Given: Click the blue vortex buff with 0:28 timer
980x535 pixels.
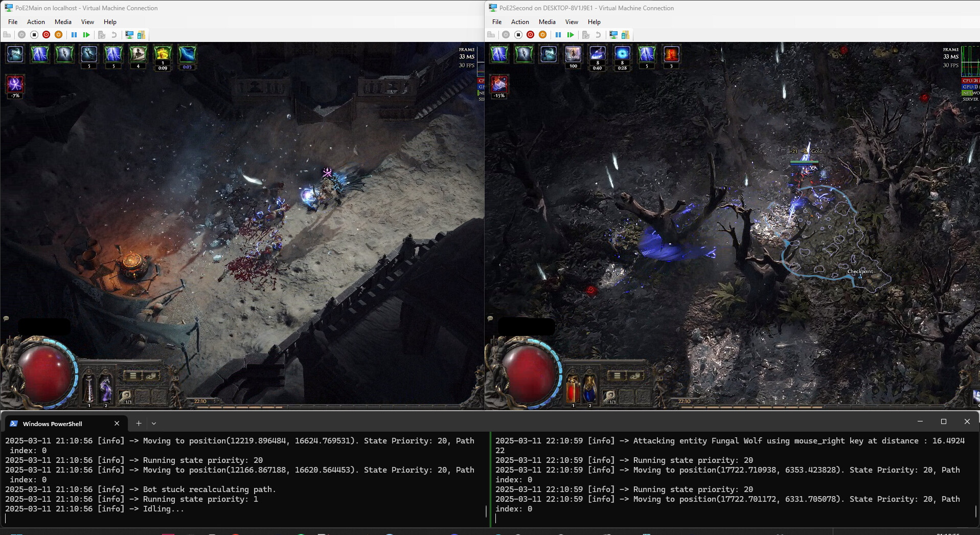Looking at the screenshot, I should (x=622, y=54).
